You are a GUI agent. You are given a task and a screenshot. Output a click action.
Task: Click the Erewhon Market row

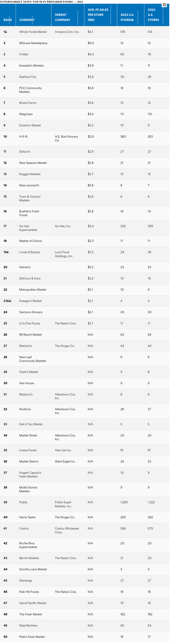(x=30, y=125)
